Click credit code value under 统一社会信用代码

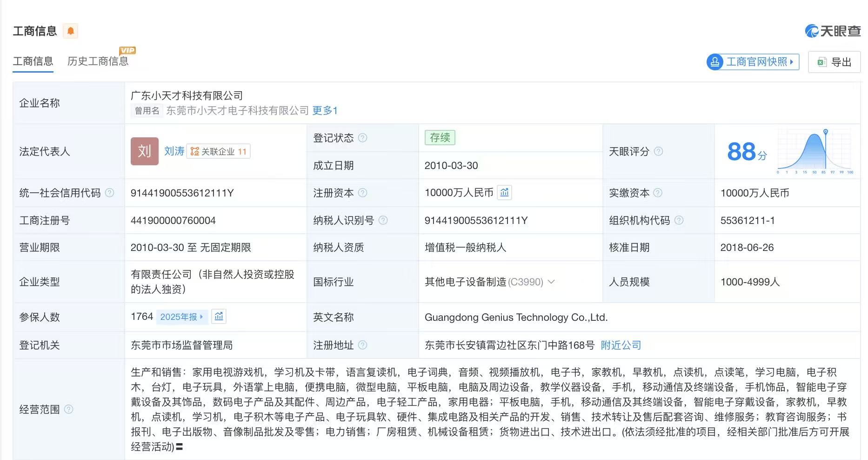[182, 193]
